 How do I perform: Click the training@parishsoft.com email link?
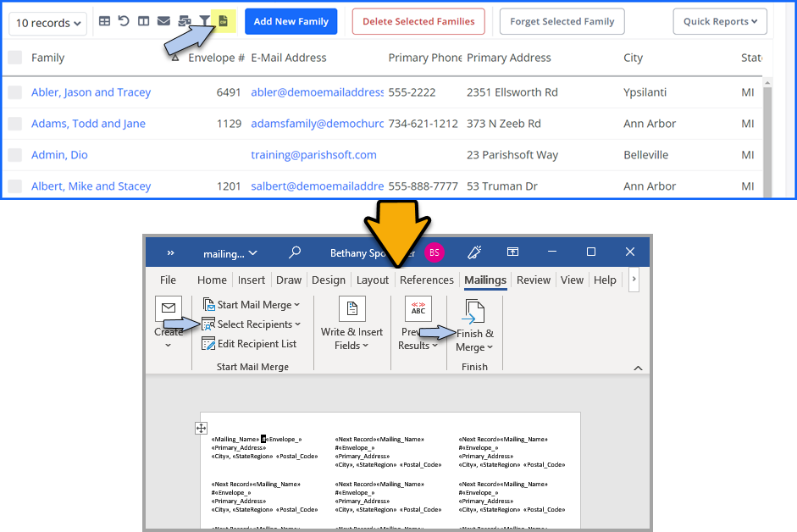313,155
